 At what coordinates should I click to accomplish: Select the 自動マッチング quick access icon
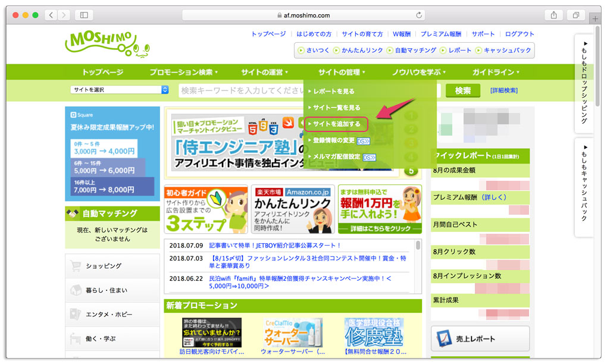click(389, 51)
